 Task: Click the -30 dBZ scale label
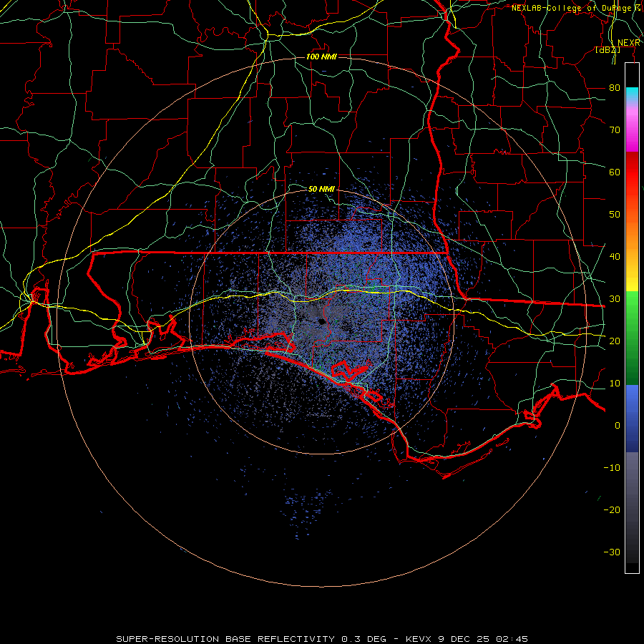[612, 552]
